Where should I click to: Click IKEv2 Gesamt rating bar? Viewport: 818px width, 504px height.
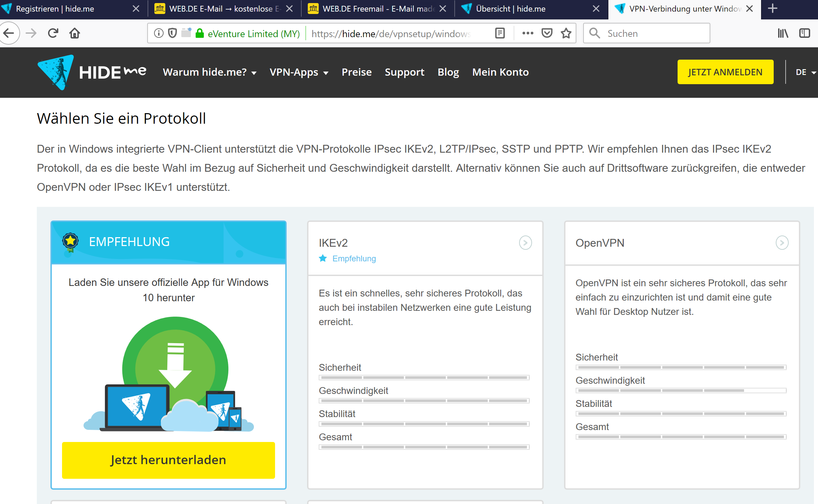424,447
